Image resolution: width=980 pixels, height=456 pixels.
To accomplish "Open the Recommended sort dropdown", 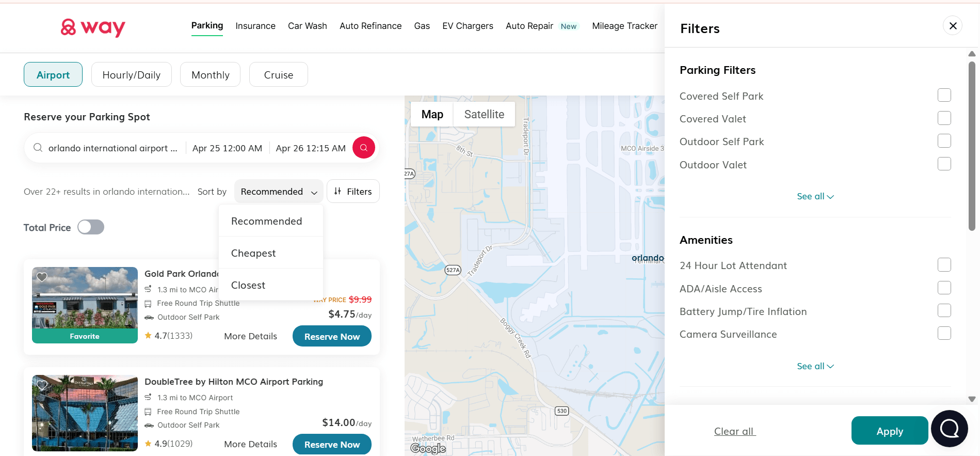I will click(x=279, y=192).
